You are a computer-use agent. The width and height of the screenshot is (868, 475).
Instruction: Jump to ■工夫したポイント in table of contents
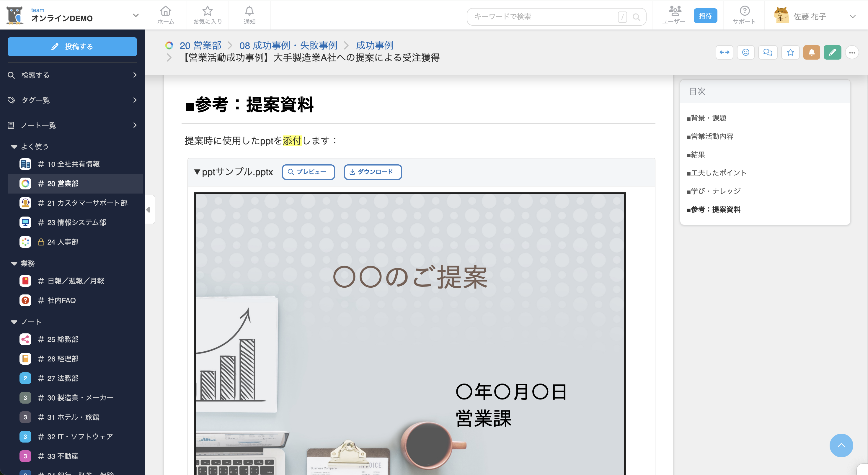[716, 173]
